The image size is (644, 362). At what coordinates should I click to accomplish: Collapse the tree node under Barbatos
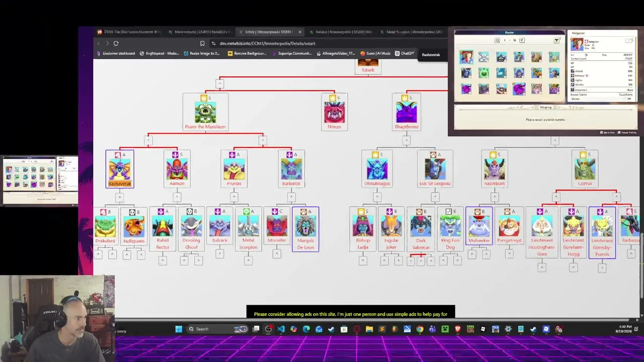tap(291, 197)
